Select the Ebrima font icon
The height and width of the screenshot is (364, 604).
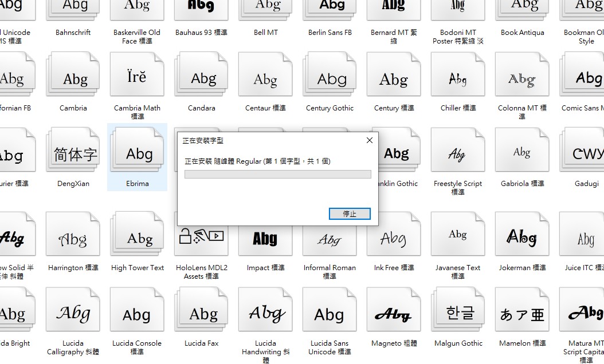137,150
